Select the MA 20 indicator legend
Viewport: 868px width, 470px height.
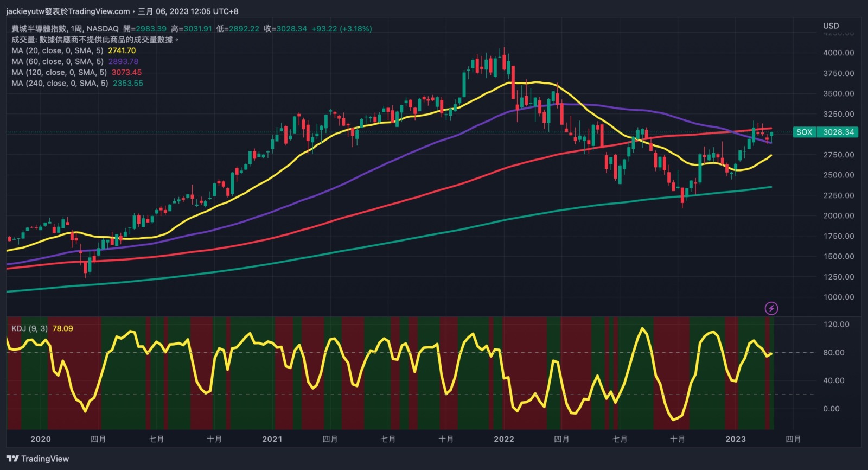tap(57, 50)
